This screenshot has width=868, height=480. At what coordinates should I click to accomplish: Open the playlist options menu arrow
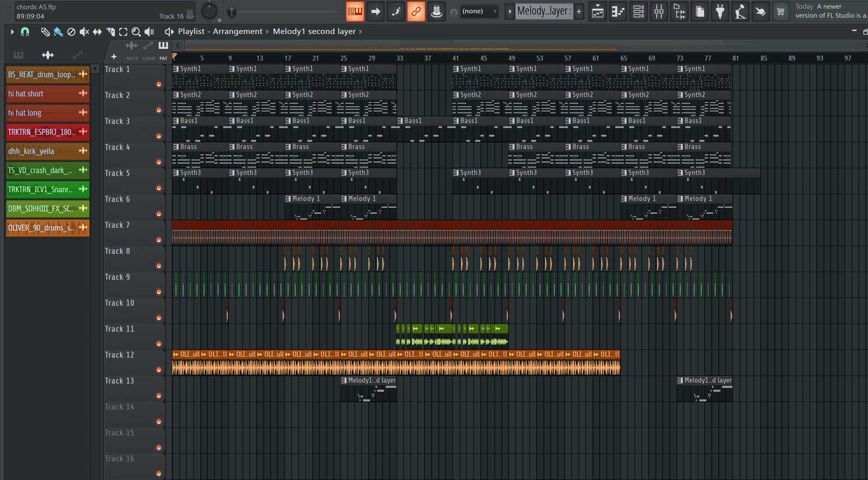point(12,31)
